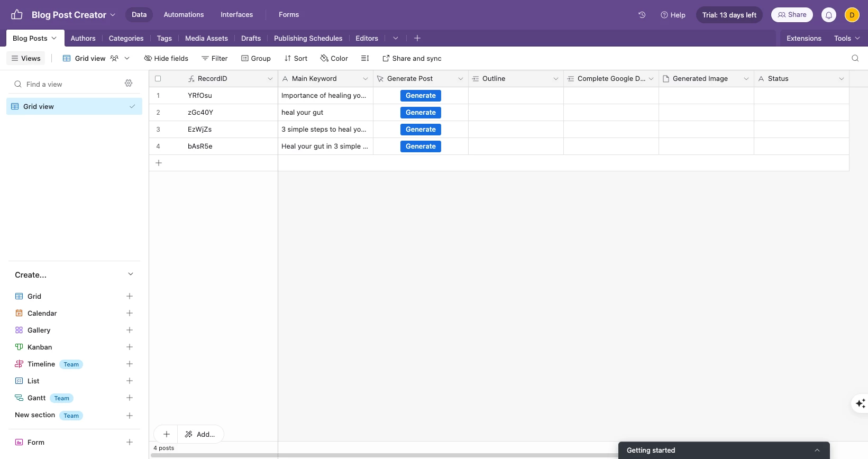
Task: Add a new Kanban view
Action: click(x=130, y=347)
